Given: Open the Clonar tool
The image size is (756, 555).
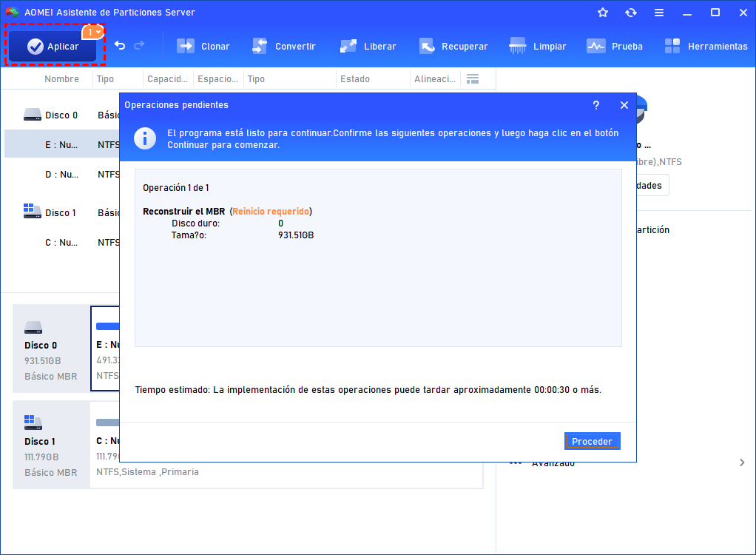Looking at the screenshot, I should (203, 47).
